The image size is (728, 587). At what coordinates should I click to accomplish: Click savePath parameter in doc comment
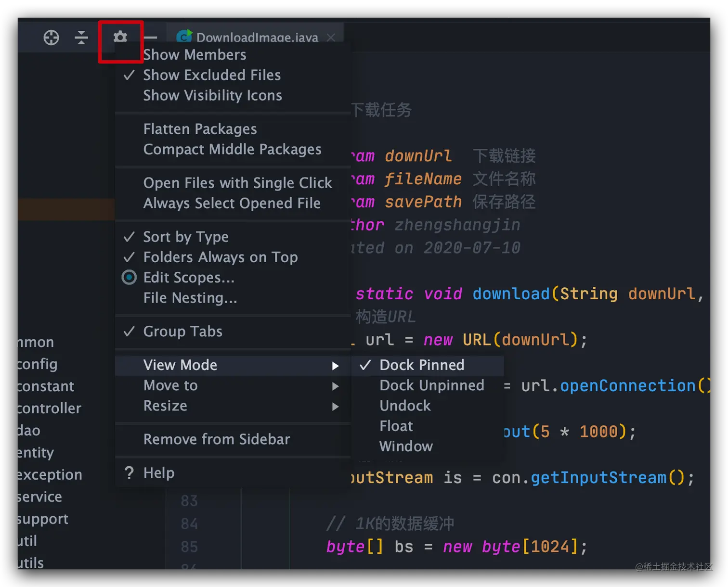point(423,202)
